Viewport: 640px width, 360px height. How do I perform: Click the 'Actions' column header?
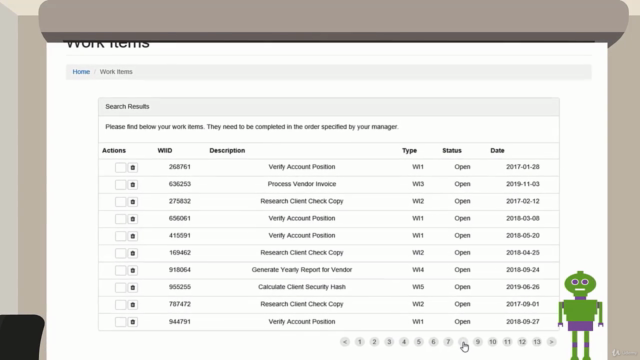click(x=114, y=151)
